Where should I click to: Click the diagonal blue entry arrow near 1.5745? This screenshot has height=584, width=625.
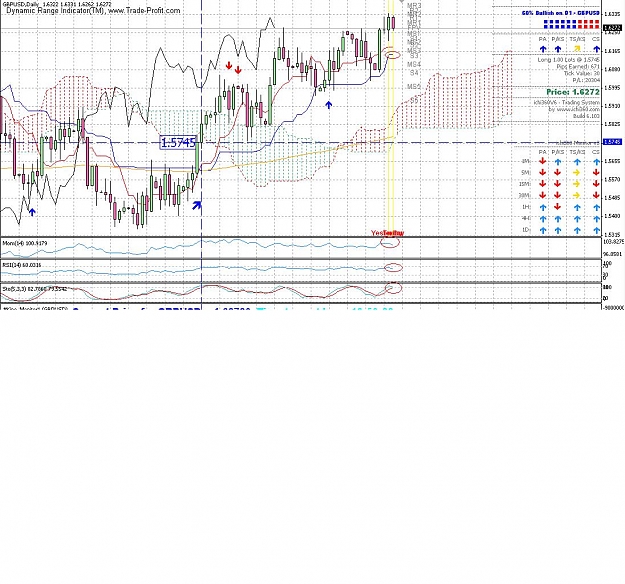point(197,205)
